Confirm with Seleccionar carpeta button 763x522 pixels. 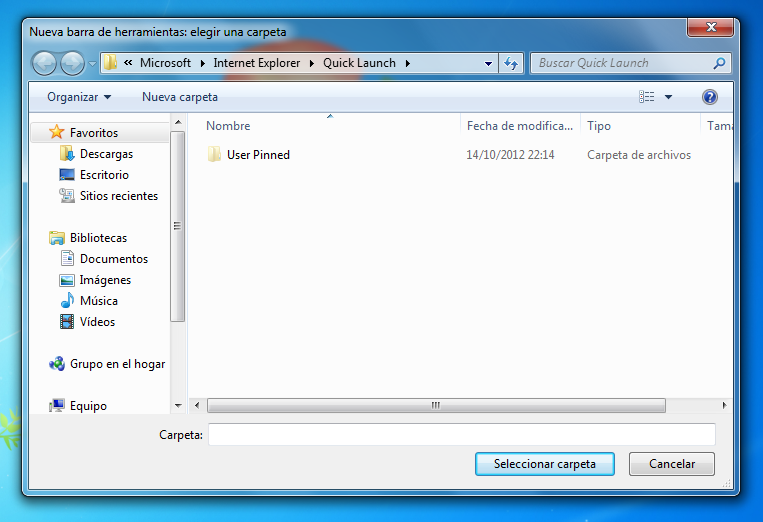click(x=545, y=464)
